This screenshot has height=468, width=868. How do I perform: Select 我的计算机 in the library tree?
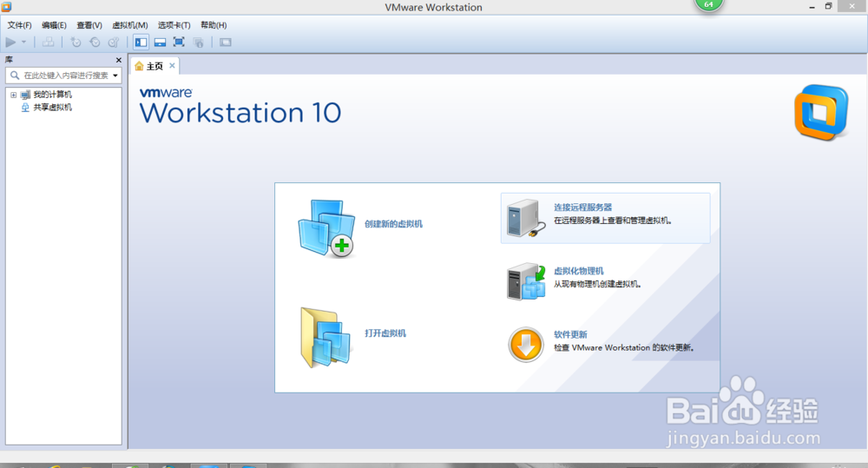(53, 95)
